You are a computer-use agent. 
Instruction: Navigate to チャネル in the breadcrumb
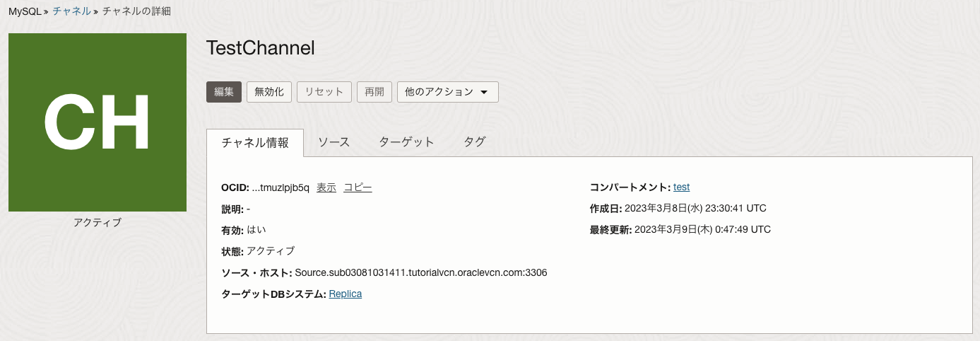click(x=71, y=11)
